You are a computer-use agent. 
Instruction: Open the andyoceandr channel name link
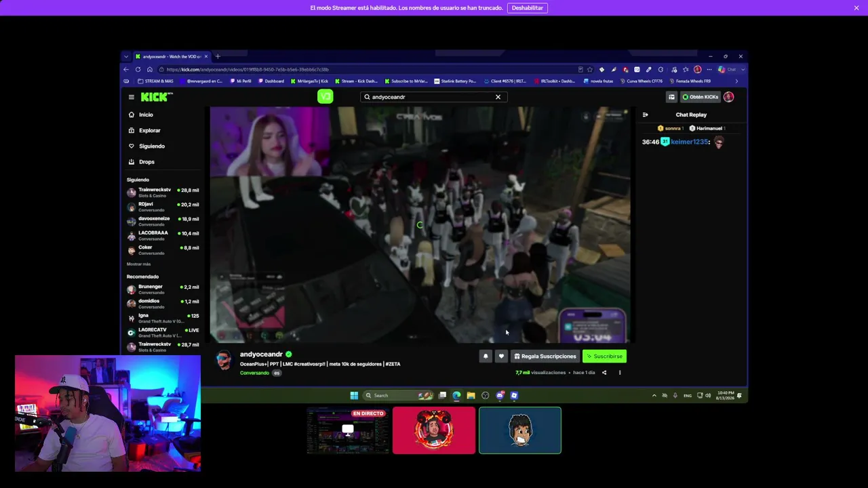[261, 354]
